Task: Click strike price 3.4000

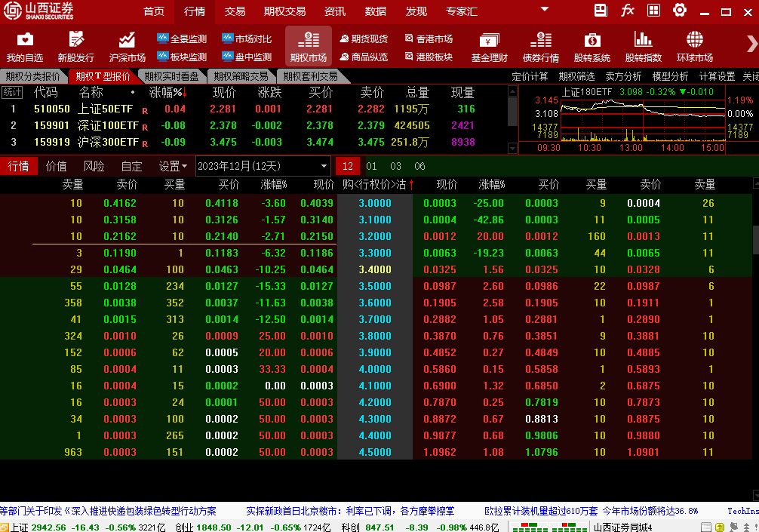Action: pos(375,269)
